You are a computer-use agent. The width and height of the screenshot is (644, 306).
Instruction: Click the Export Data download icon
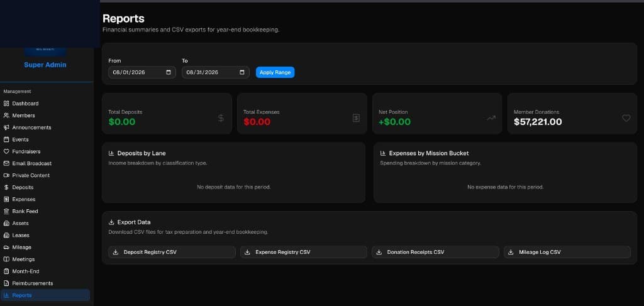(111, 222)
